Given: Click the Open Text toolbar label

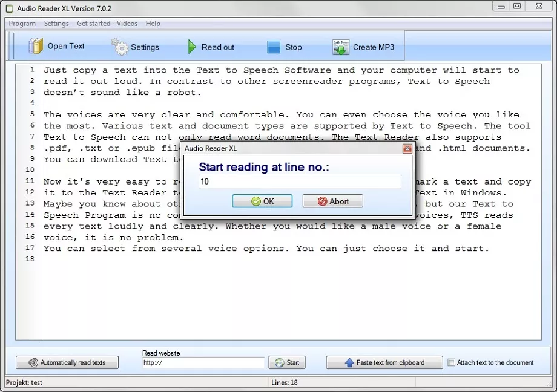Looking at the screenshot, I should click(66, 46).
